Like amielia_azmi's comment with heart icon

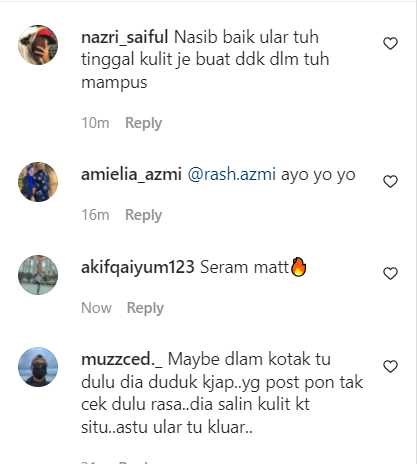[390, 182]
